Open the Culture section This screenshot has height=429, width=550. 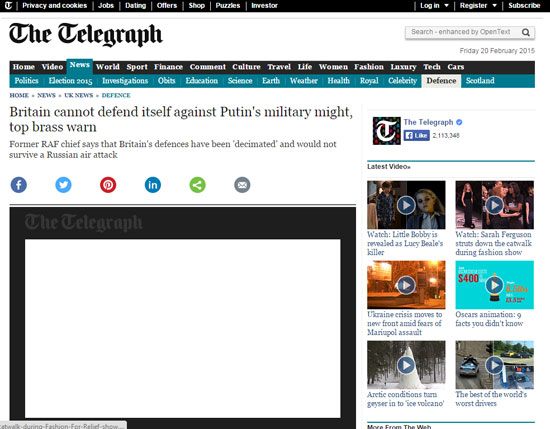[246, 67]
